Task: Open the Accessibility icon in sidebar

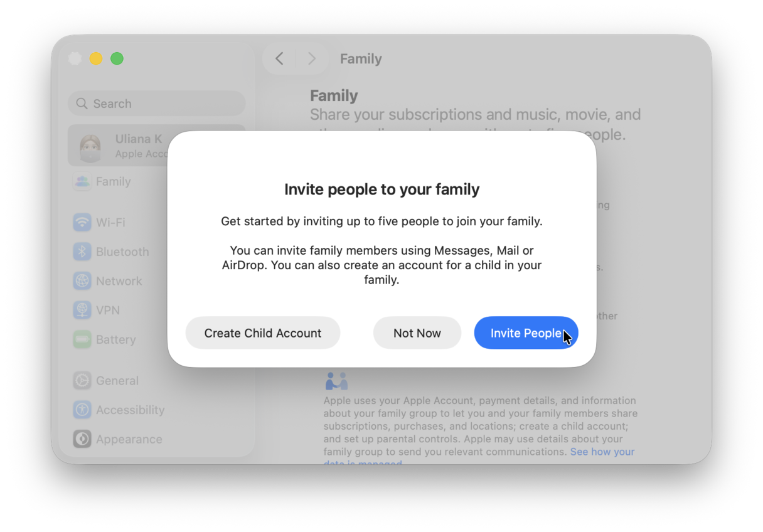Action: tap(82, 410)
